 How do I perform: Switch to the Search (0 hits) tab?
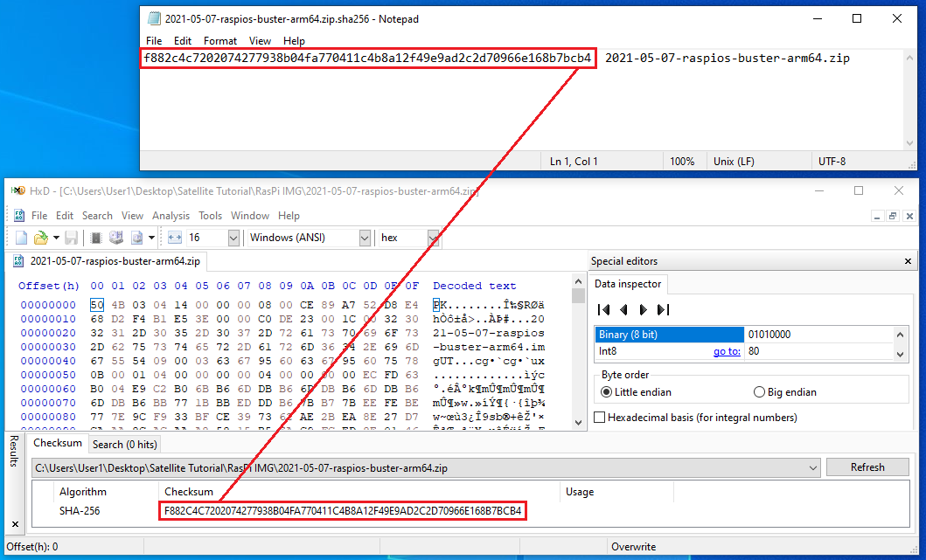(x=125, y=444)
